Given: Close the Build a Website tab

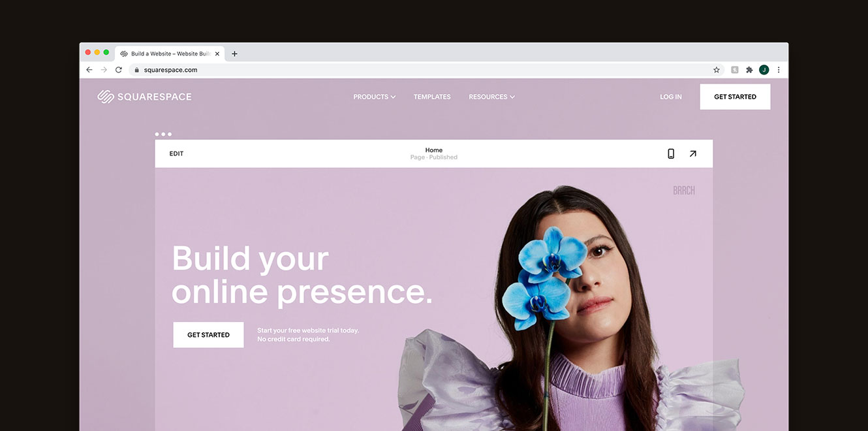Looking at the screenshot, I should (217, 54).
